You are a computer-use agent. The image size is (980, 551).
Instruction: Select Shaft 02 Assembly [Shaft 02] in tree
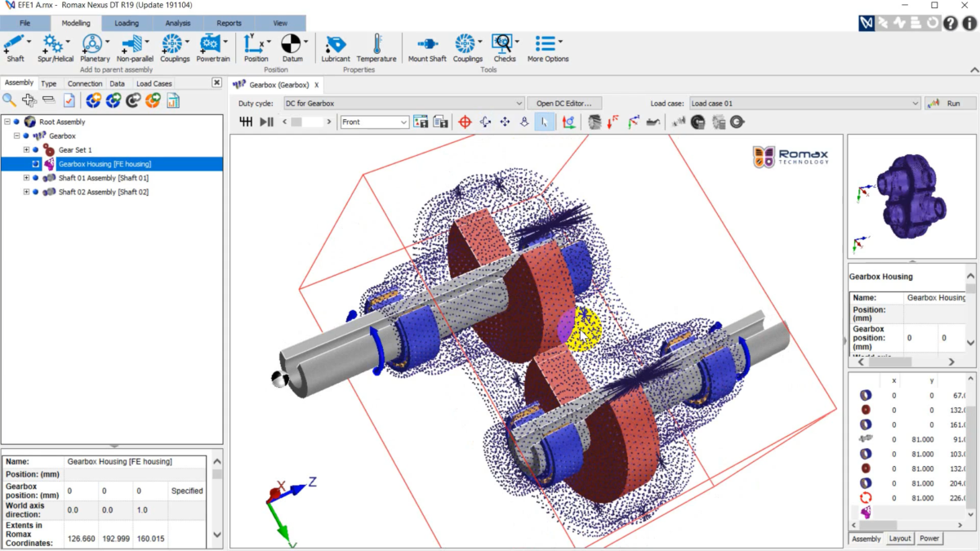[104, 192]
